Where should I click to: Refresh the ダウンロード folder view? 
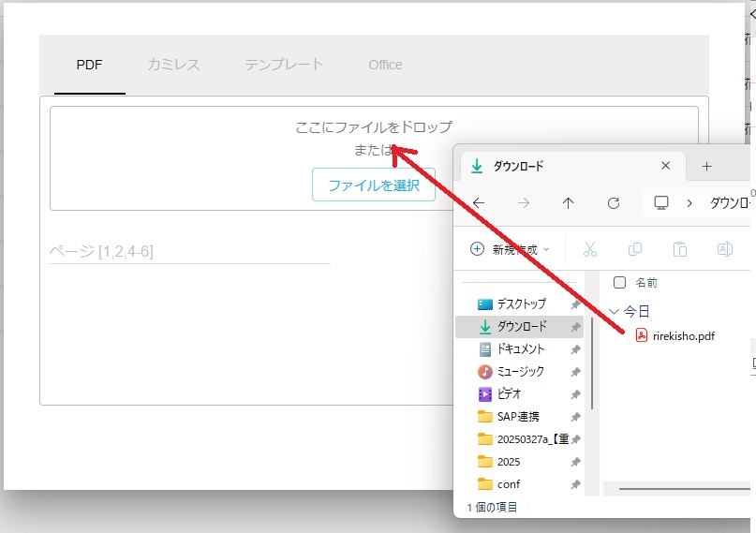[x=614, y=203]
